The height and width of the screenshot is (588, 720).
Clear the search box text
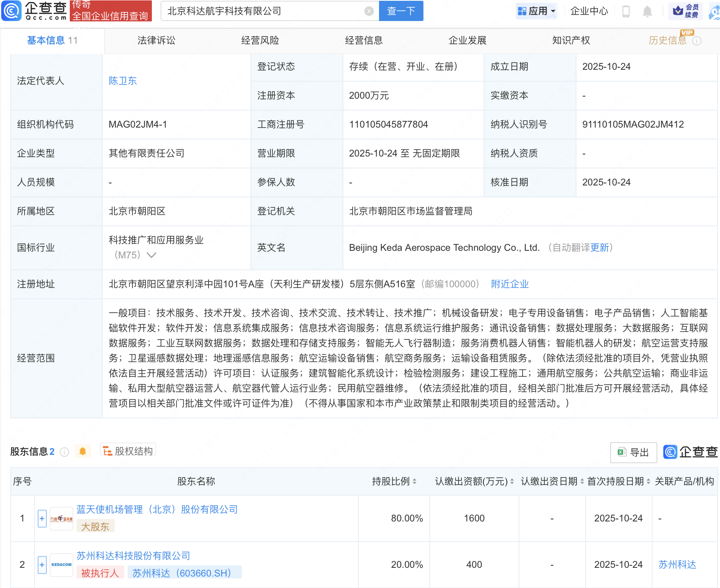pyautogui.click(x=369, y=11)
